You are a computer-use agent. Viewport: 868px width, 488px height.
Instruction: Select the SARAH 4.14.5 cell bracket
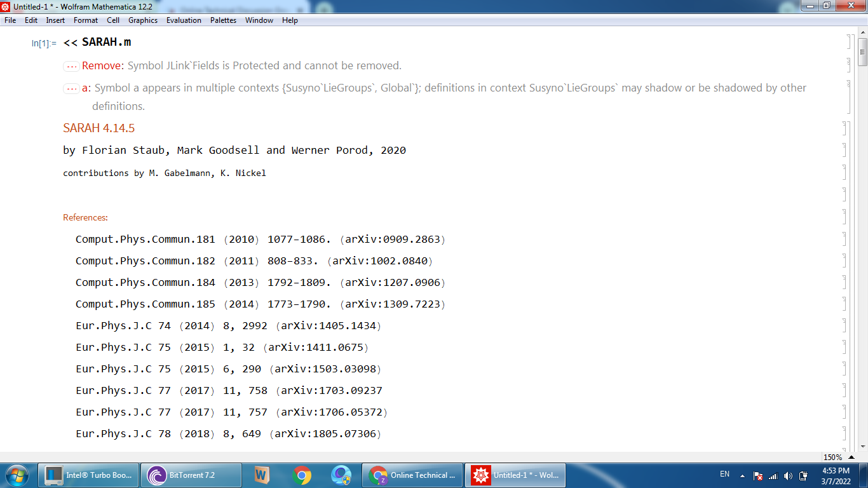[844, 128]
